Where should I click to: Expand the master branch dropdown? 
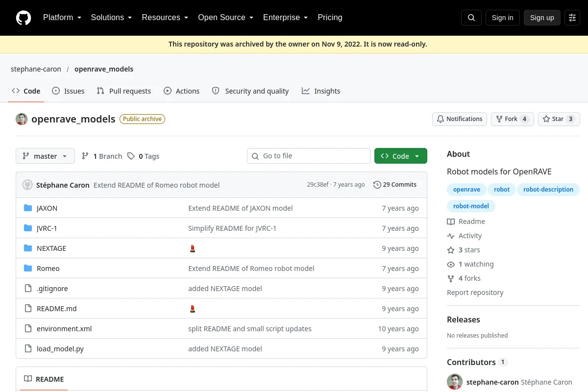tap(45, 156)
